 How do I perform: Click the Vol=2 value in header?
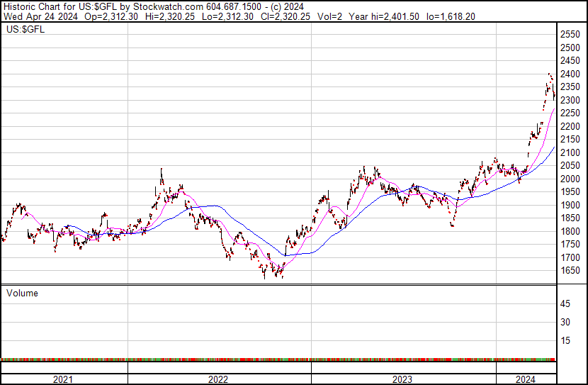329,16
